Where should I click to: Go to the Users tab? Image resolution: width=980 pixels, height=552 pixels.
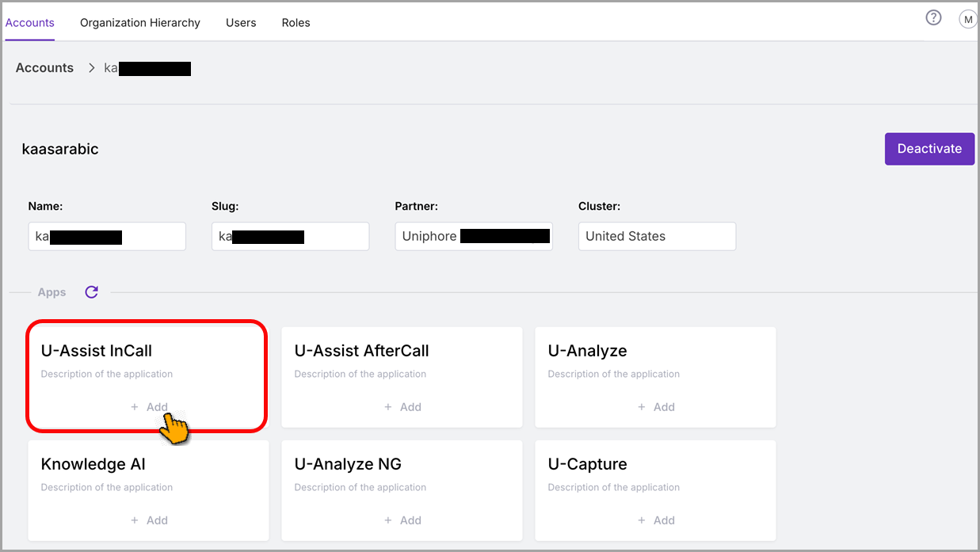tap(241, 23)
